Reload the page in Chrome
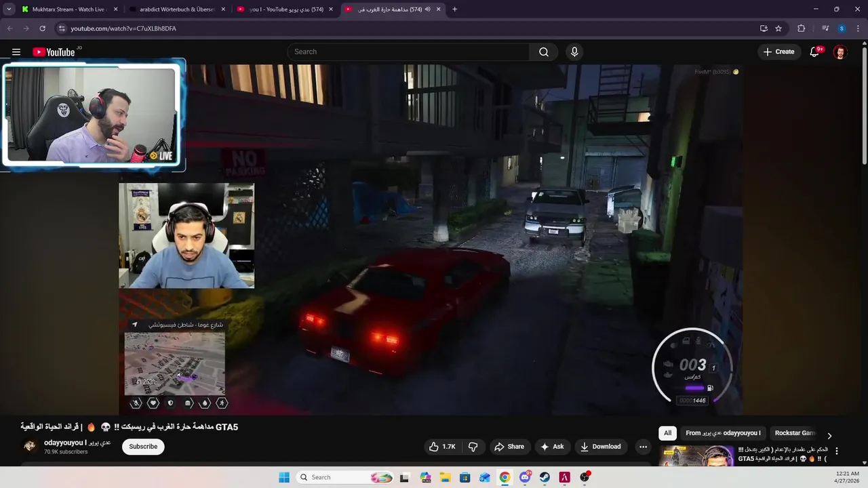The height and width of the screenshot is (488, 868). click(x=42, y=28)
